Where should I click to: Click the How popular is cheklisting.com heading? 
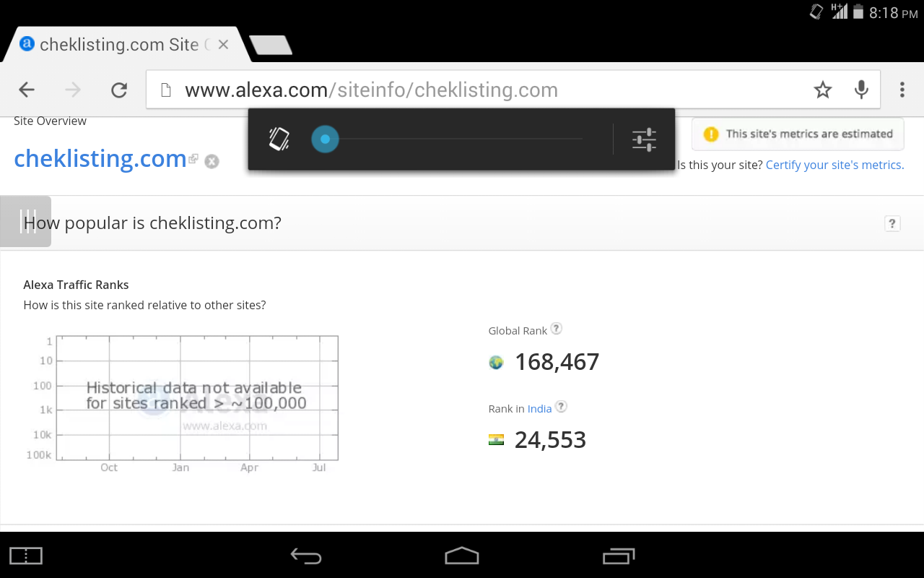click(x=152, y=223)
